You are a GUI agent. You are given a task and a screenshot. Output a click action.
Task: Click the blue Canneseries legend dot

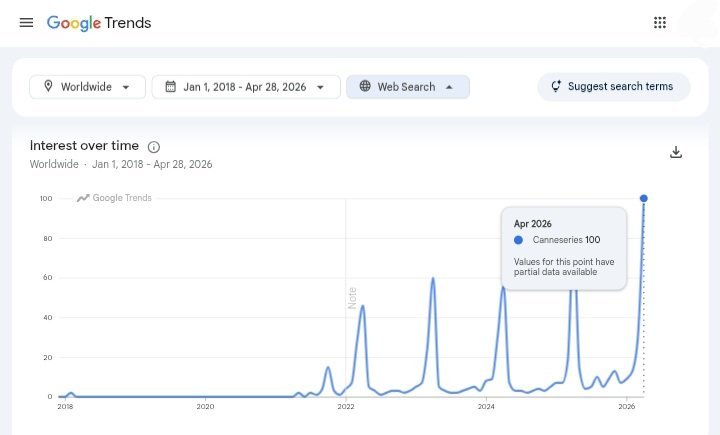(x=518, y=240)
